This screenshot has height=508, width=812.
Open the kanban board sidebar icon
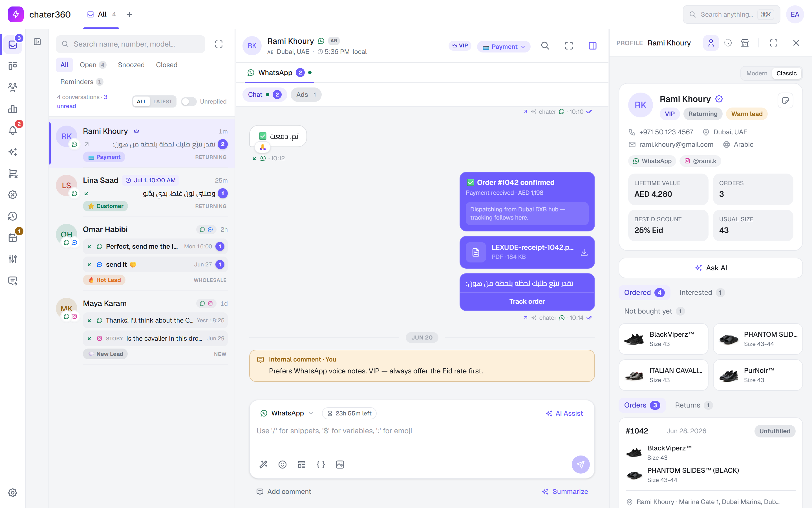pyautogui.click(x=13, y=66)
